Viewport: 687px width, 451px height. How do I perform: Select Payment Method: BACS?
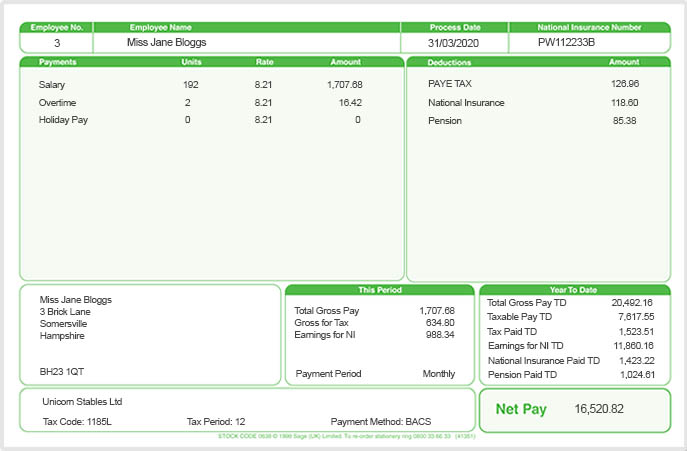(x=381, y=422)
